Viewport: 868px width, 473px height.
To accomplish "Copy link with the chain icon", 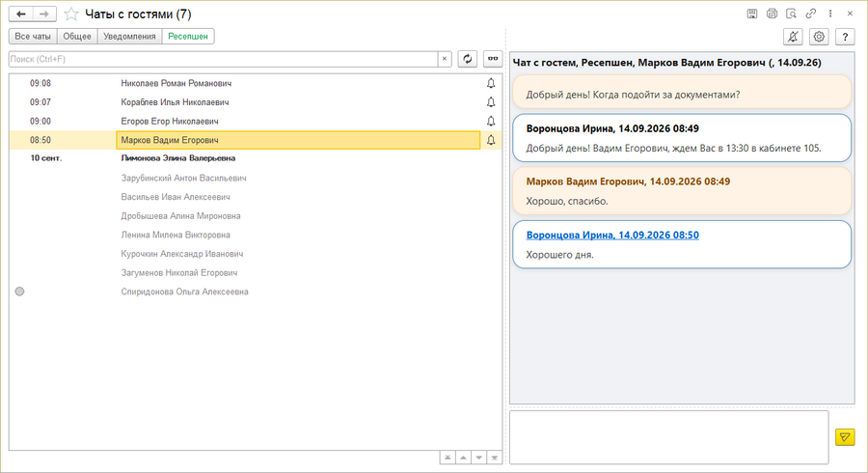I will (x=811, y=14).
